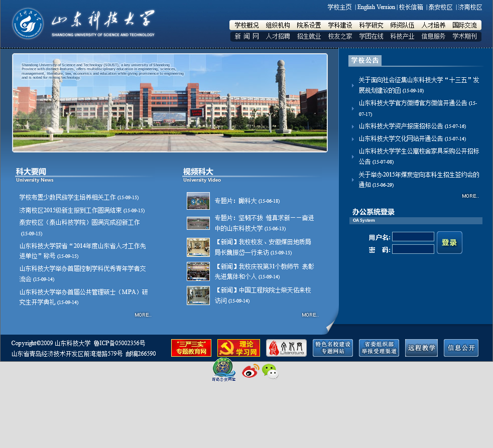This screenshot has width=493, height=448.
Task: Go to 学校主页 top link
Action: [x=339, y=7]
